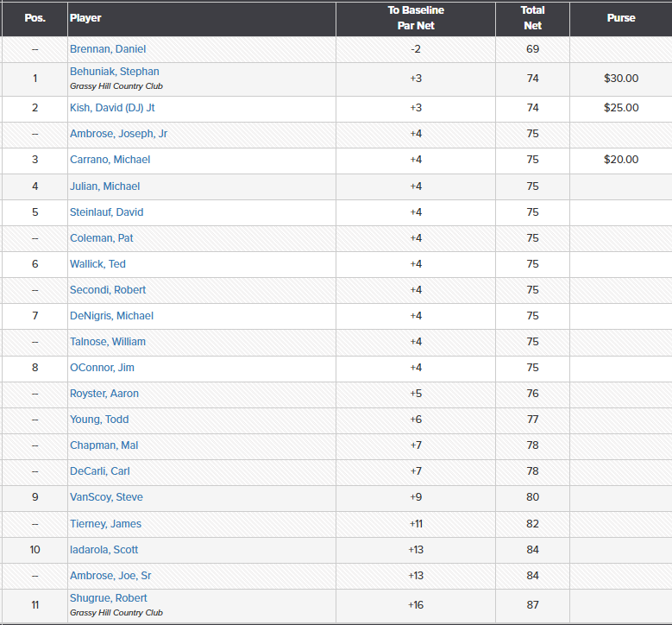Screen dimensions: 672x625
Task: Open VanScoy, Steve profile link
Action: (x=106, y=497)
